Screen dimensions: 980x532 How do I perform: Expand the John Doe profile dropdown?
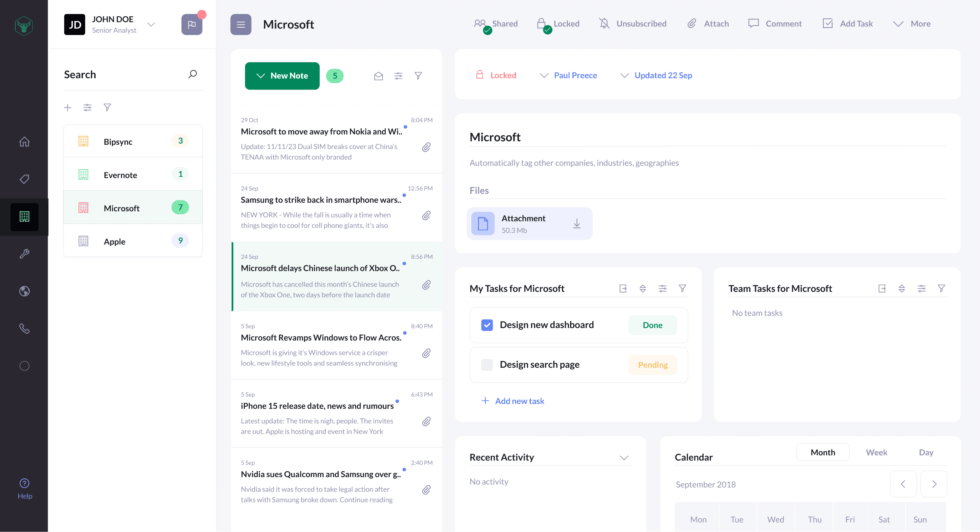click(x=151, y=25)
